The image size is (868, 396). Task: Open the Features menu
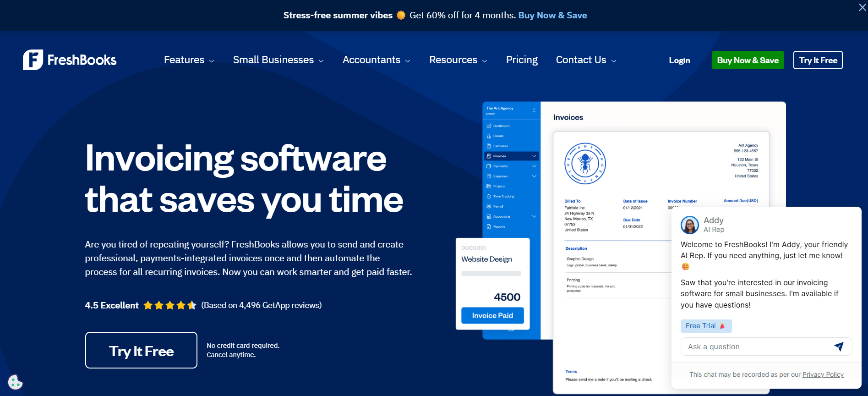[184, 60]
